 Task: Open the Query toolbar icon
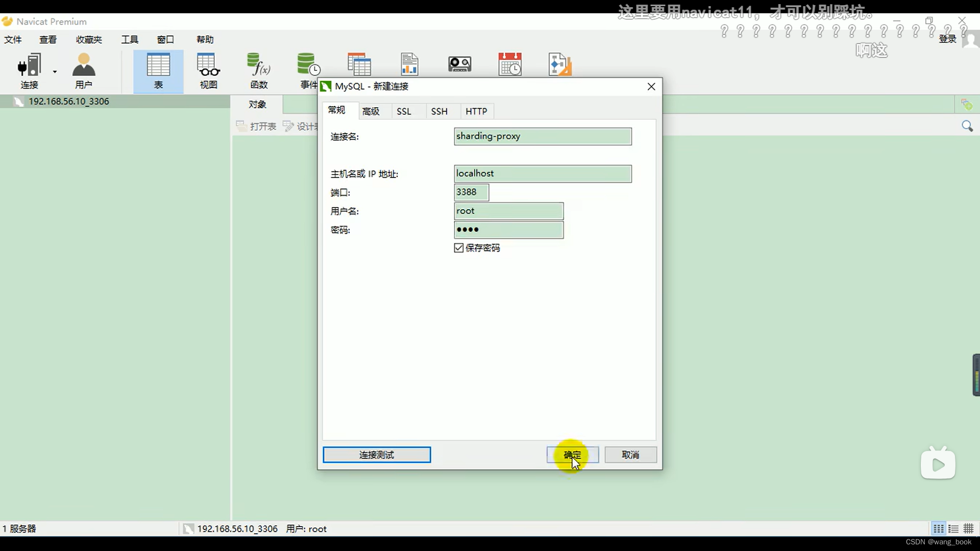(x=359, y=65)
